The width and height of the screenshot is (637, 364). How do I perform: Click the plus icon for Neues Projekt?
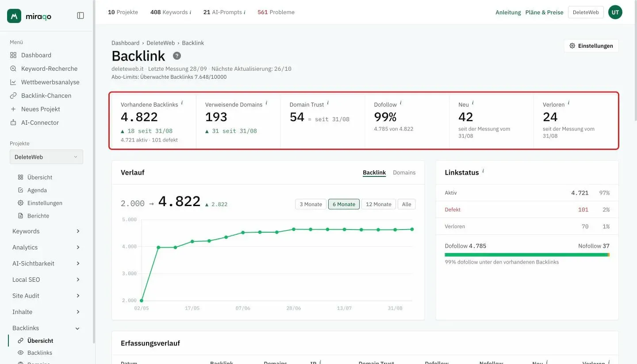[x=13, y=109]
